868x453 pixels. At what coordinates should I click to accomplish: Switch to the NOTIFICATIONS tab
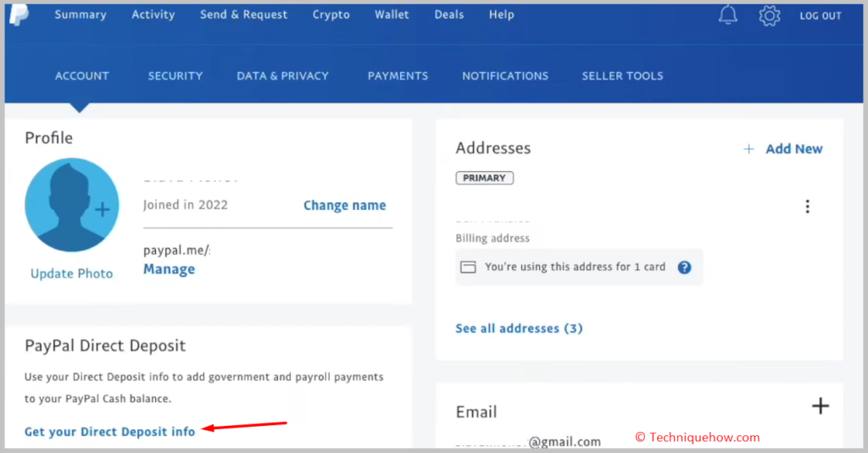pos(505,75)
